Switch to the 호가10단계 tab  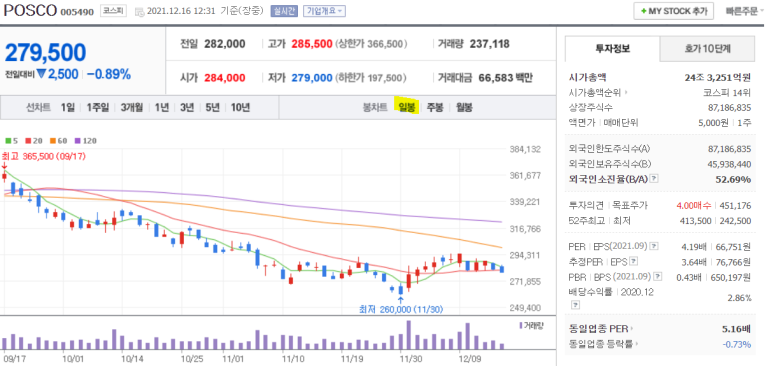click(x=707, y=48)
